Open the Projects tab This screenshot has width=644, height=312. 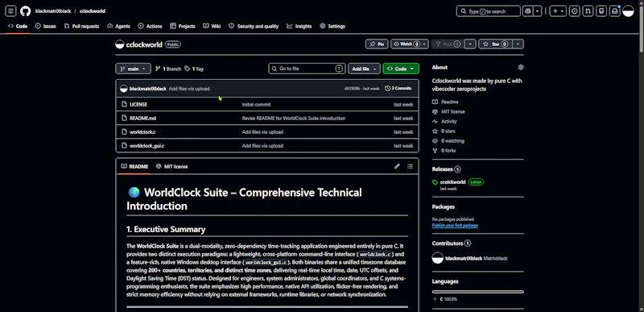[x=183, y=26]
